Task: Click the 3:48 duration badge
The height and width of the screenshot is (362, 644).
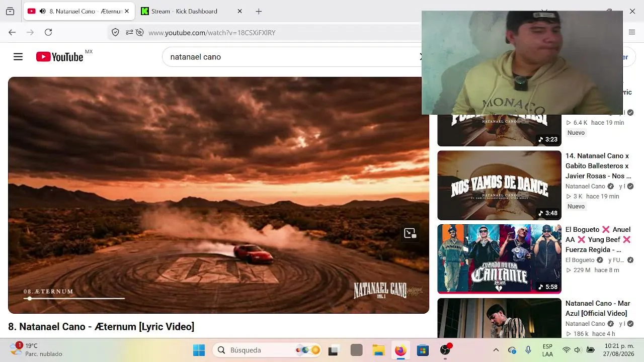Action: coord(548,213)
